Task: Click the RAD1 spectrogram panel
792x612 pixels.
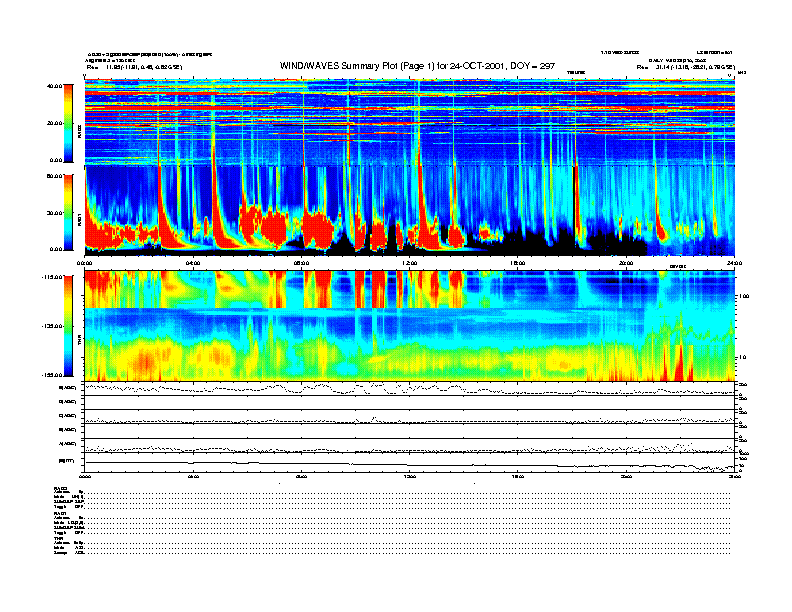Action: pos(410,211)
